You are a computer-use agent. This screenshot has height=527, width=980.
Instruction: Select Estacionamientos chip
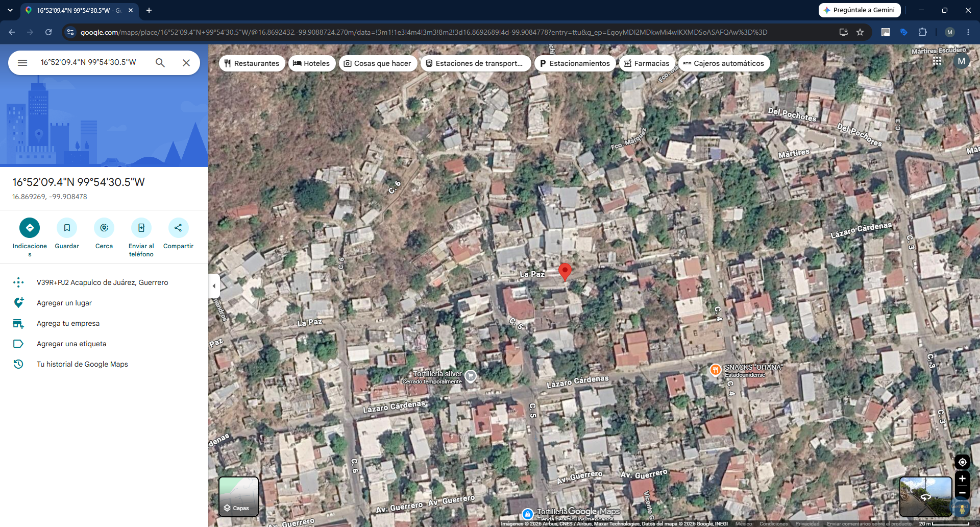tap(575, 63)
